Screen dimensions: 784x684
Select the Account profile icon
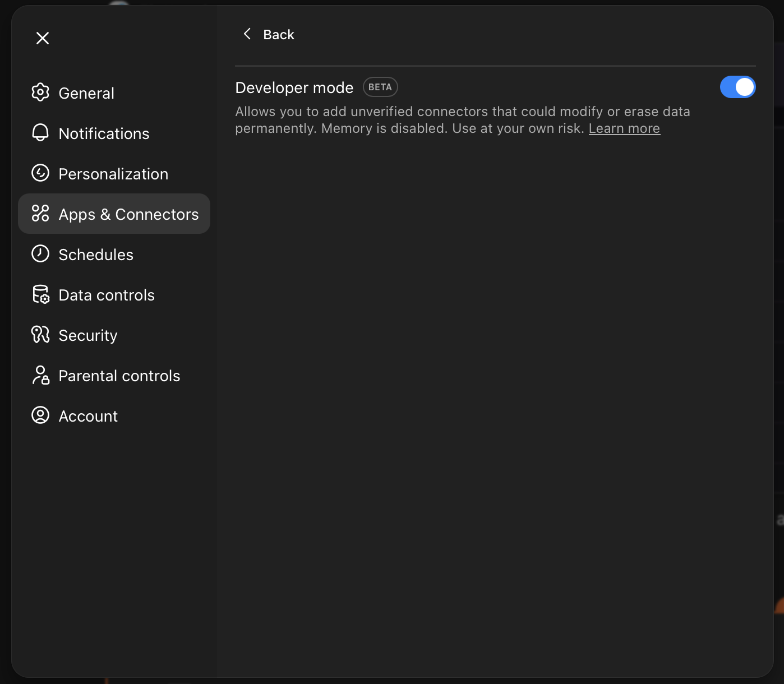click(40, 415)
